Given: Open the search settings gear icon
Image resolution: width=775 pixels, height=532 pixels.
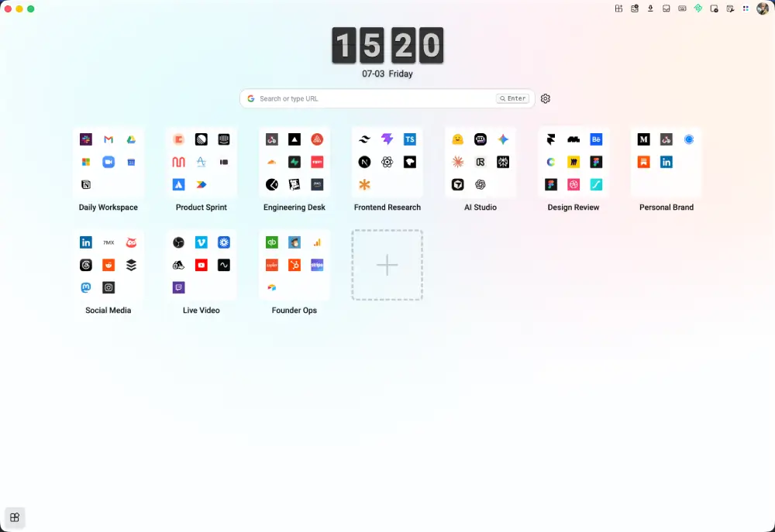Looking at the screenshot, I should pyautogui.click(x=545, y=99).
